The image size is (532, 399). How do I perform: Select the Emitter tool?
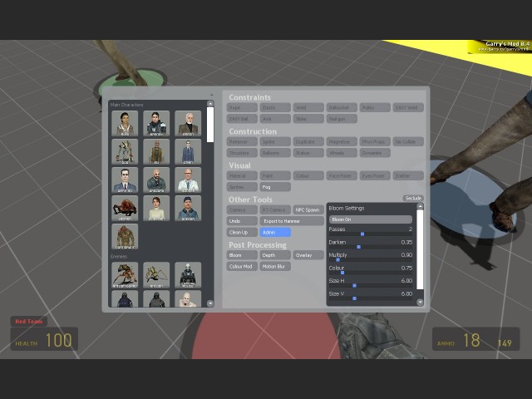click(x=408, y=175)
